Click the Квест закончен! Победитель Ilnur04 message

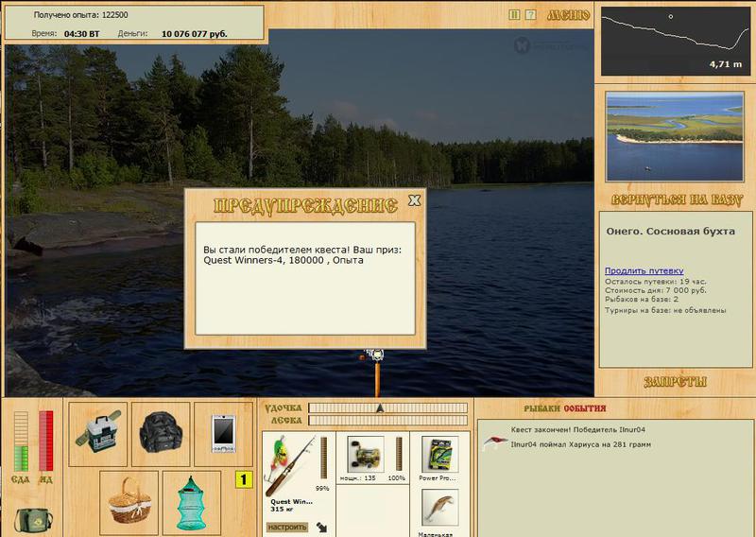tap(577, 429)
